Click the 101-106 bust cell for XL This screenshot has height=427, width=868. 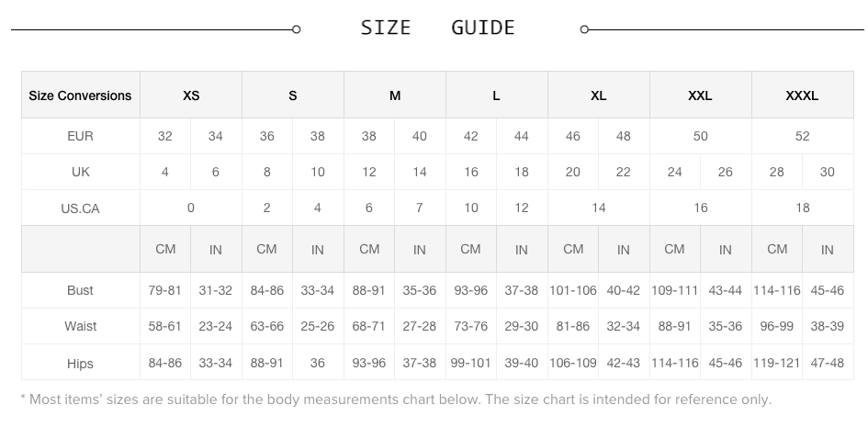point(573,290)
